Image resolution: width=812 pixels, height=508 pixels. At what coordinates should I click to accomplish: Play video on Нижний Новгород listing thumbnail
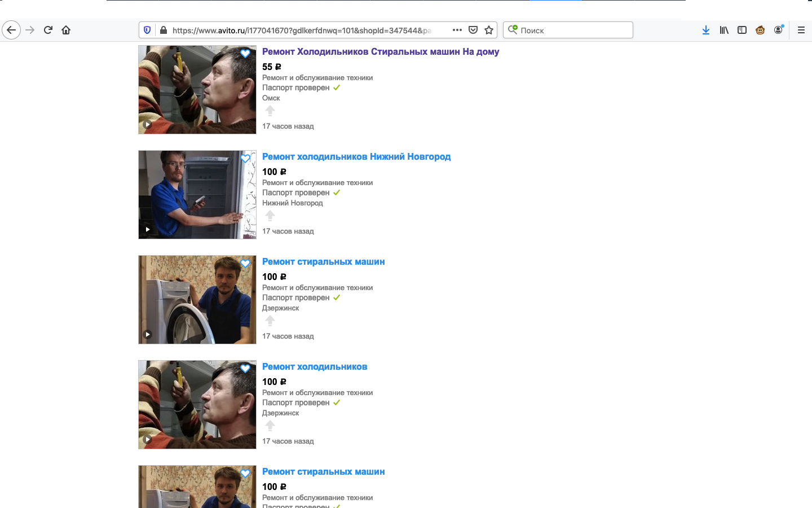click(x=147, y=230)
